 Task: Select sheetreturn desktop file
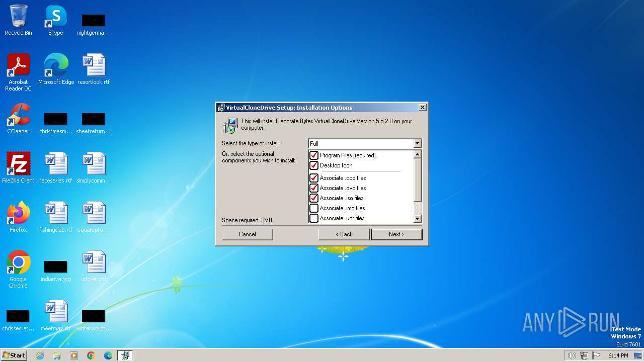94,123
